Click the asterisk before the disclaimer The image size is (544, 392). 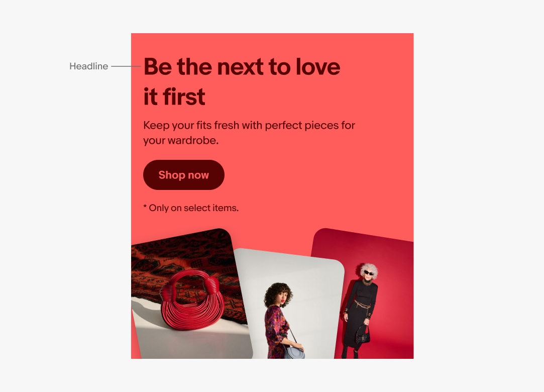click(145, 207)
